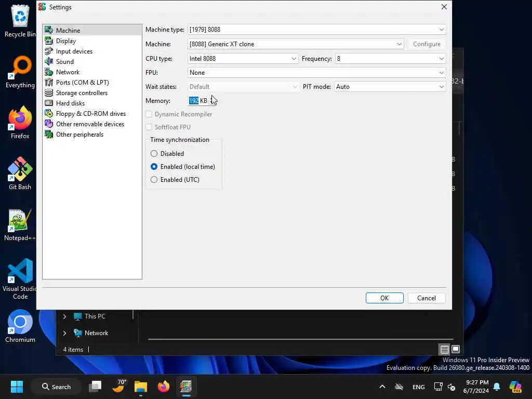Click the Configure button
This screenshot has height=399, width=532.
427,44
